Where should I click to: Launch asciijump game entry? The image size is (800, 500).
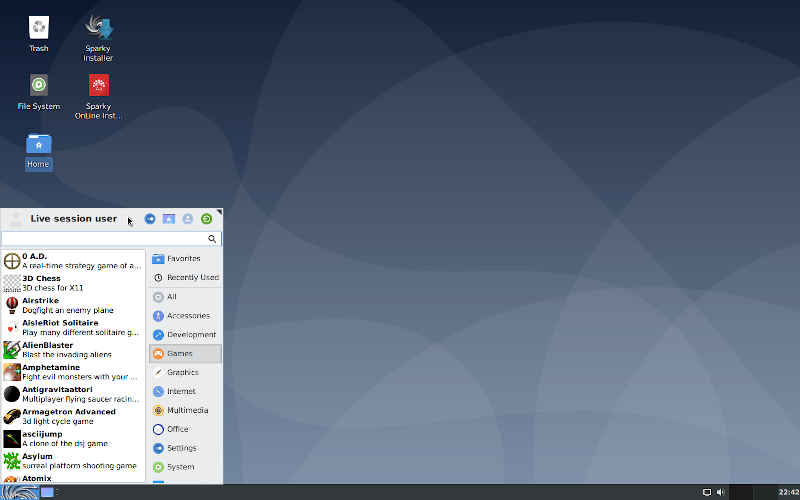73,439
